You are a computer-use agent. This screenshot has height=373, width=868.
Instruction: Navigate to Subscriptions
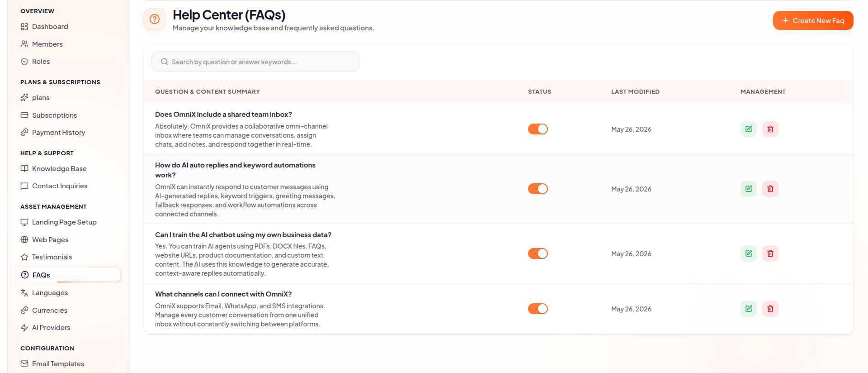coord(68,115)
